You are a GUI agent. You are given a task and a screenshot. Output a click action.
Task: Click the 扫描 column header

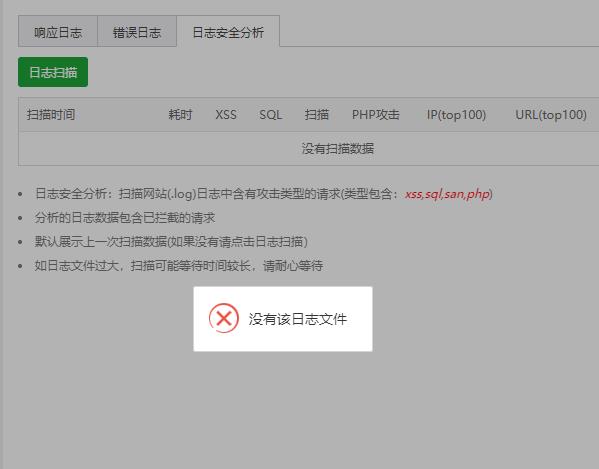pyautogui.click(x=317, y=115)
